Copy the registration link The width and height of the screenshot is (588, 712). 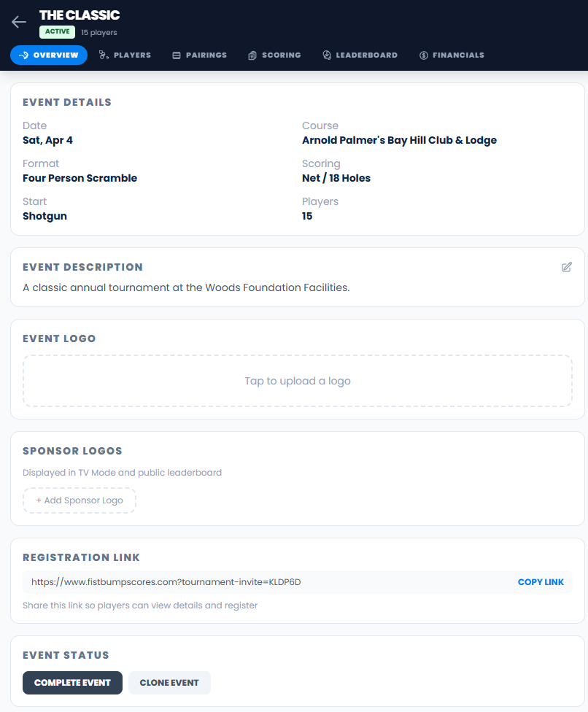pyautogui.click(x=541, y=582)
